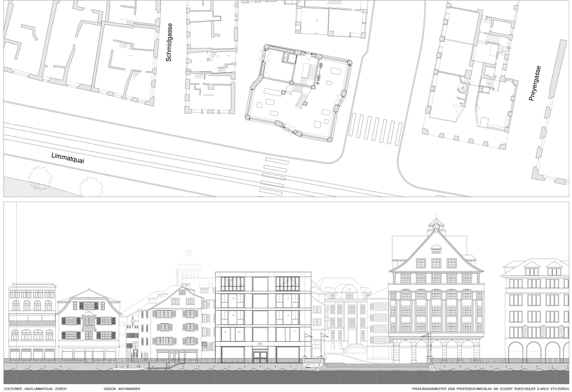Click the Limmatquai street label

[68, 158]
